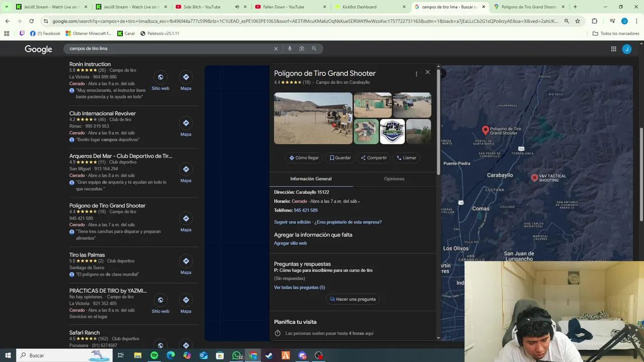The width and height of the screenshot is (644, 362).
Task: Expand the Horario hours dropdown arrow
Action: pyautogui.click(x=359, y=202)
